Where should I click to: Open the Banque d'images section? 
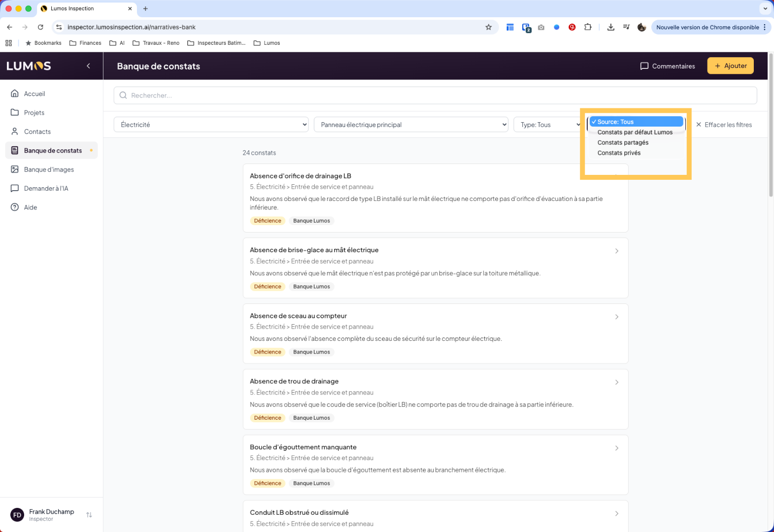48,169
